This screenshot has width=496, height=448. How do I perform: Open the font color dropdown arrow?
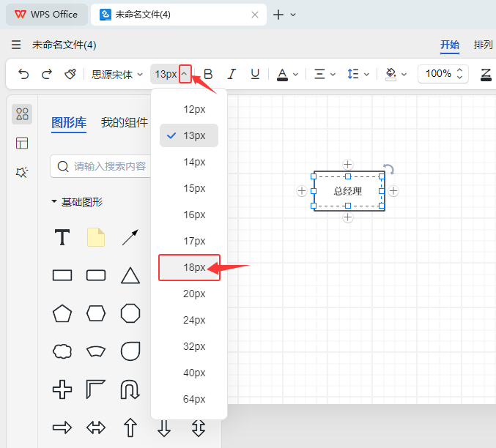[x=295, y=75]
